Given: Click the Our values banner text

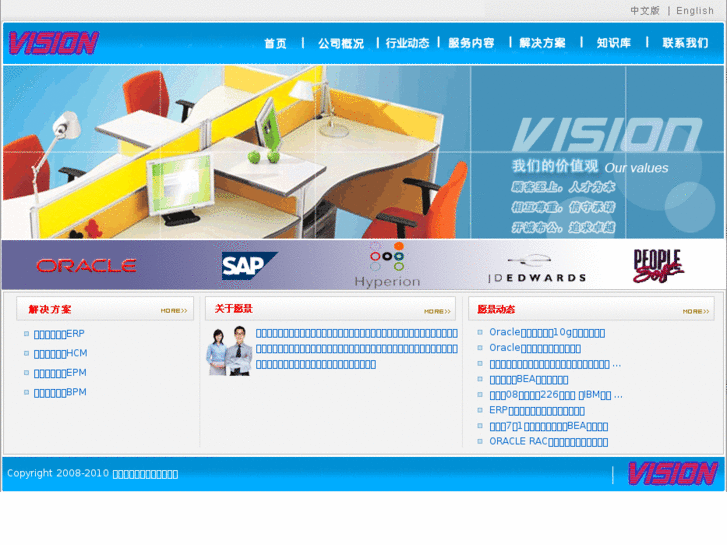Looking at the screenshot, I should 636,168.
